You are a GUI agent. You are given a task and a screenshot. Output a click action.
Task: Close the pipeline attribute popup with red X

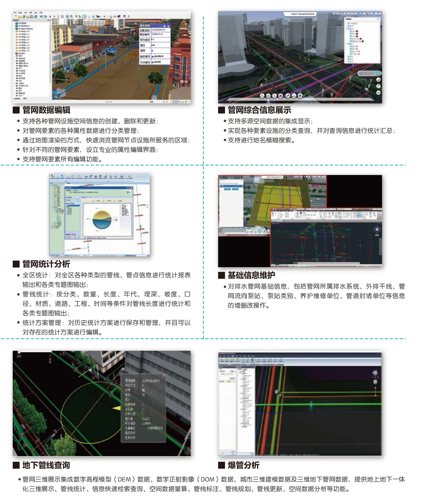[164, 376]
